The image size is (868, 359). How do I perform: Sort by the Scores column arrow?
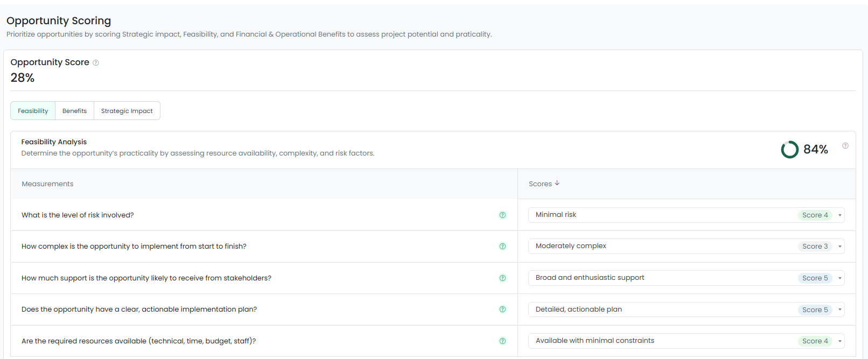[x=557, y=184]
